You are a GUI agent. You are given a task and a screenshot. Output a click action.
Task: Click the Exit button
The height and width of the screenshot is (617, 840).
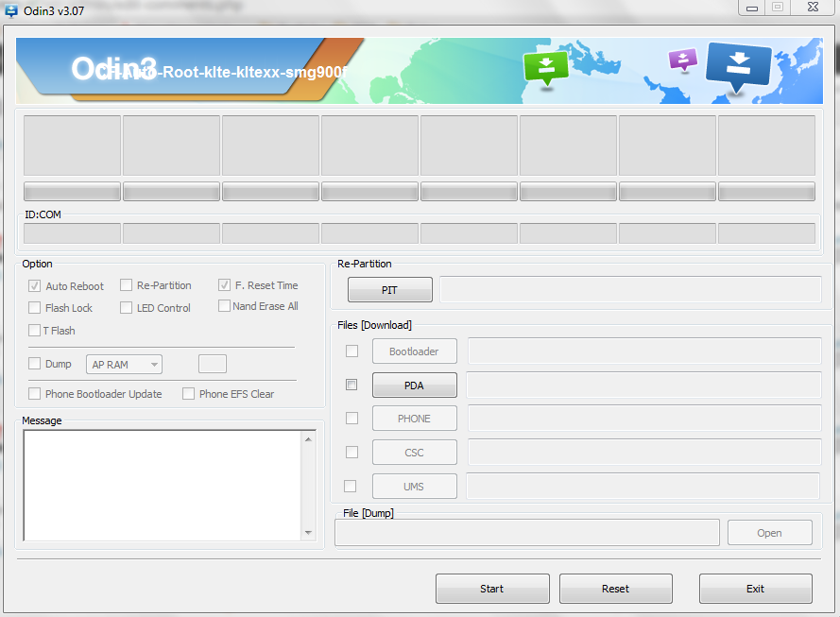(x=755, y=589)
